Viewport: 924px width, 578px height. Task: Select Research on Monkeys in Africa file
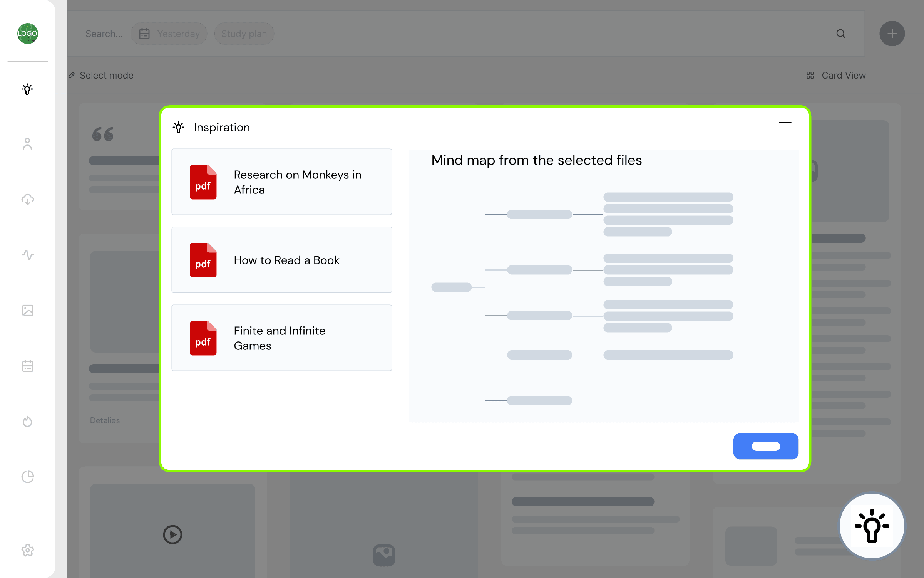pos(281,182)
